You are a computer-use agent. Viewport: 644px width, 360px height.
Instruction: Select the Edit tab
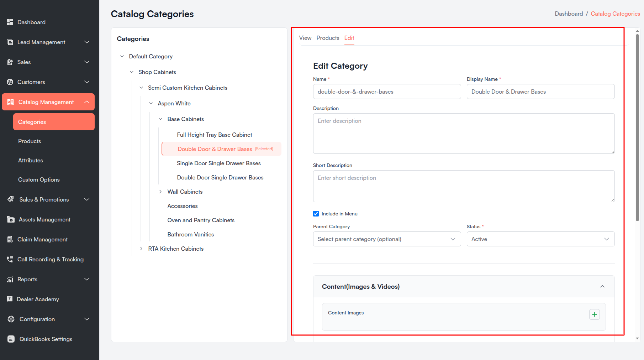click(x=349, y=38)
